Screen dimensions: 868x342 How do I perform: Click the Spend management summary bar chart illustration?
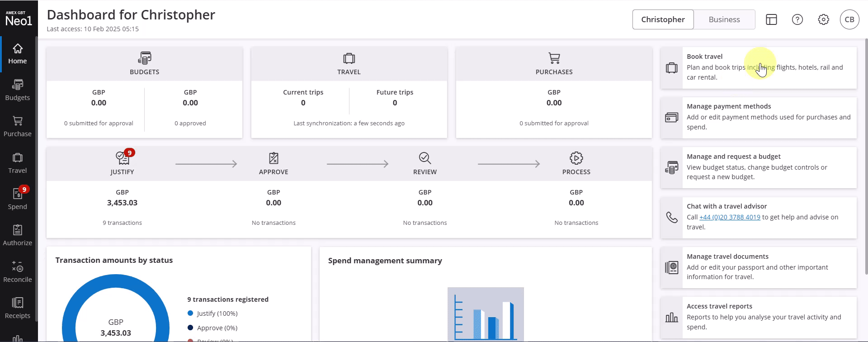click(x=486, y=314)
